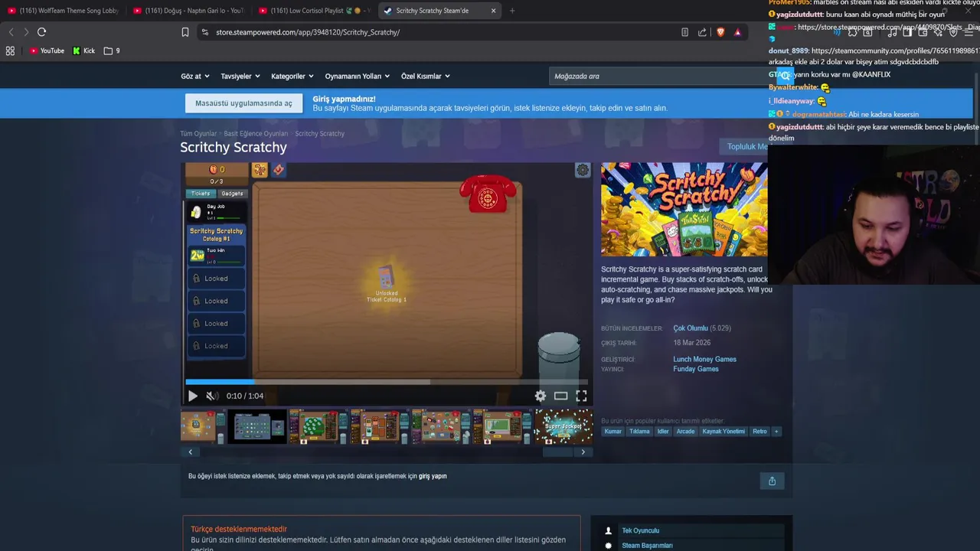Play the game trailer video
The height and width of the screenshot is (551, 980).
(192, 396)
